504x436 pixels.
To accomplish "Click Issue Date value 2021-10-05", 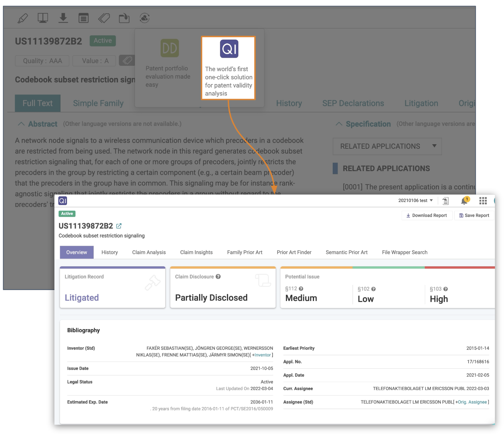I will (262, 368).
